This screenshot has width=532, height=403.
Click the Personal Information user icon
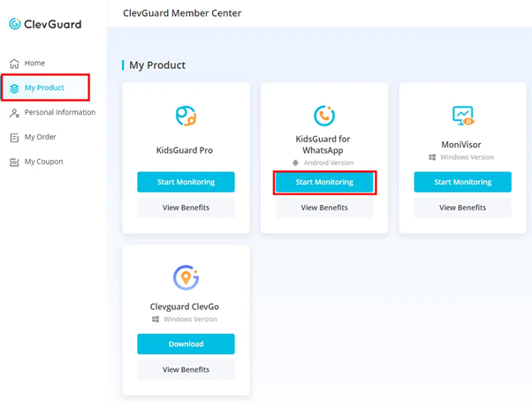(14, 113)
